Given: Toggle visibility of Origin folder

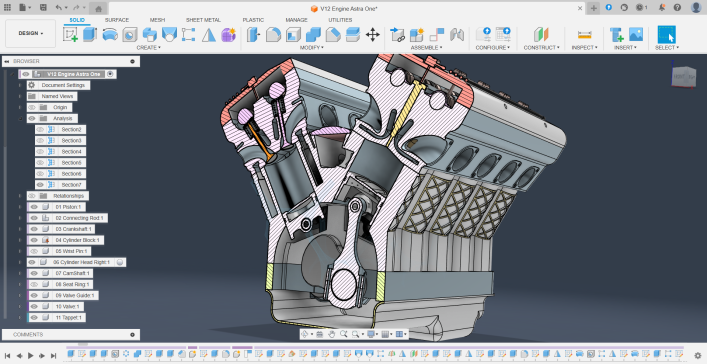Looking at the screenshot, I should [x=32, y=107].
